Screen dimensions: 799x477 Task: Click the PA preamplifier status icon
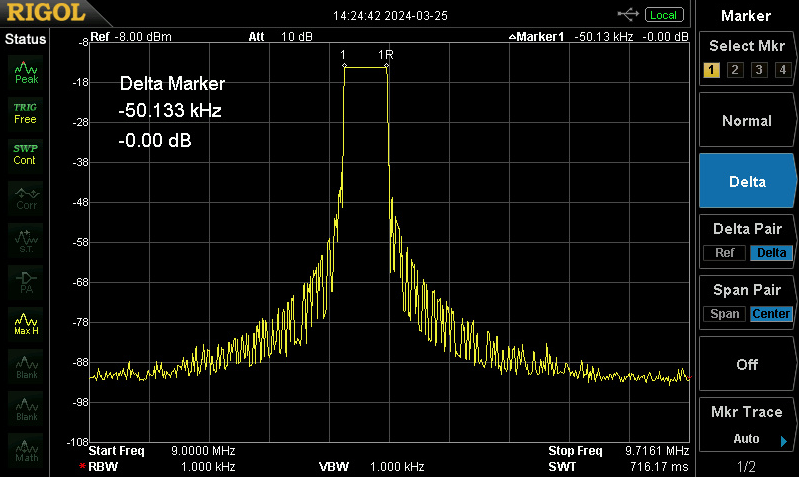(26, 281)
